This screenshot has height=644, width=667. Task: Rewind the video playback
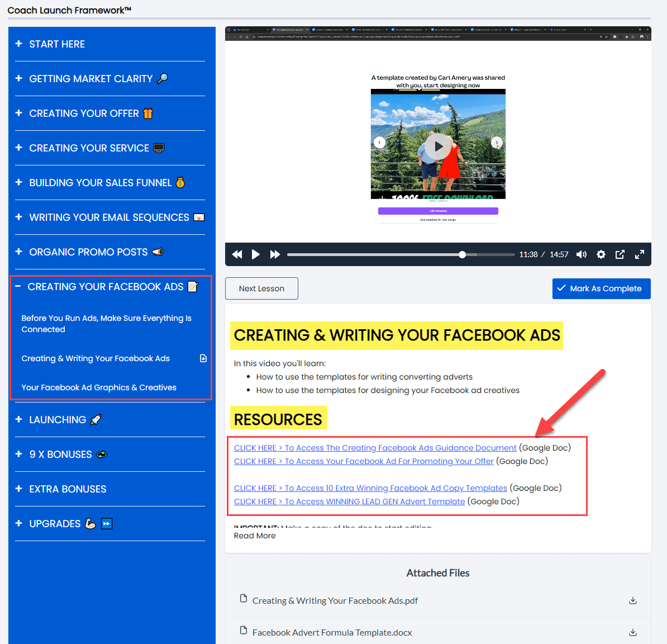[236, 254]
